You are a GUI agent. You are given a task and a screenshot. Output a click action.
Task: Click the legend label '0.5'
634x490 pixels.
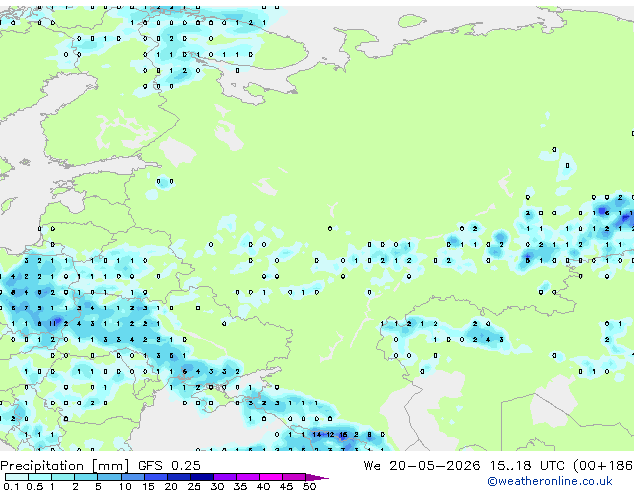(x=35, y=486)
